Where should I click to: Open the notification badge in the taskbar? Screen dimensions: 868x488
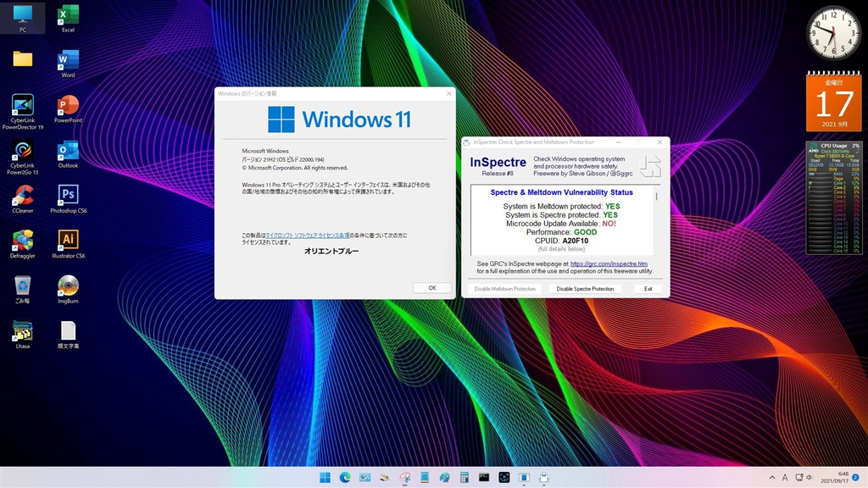[x=856, y=478]
